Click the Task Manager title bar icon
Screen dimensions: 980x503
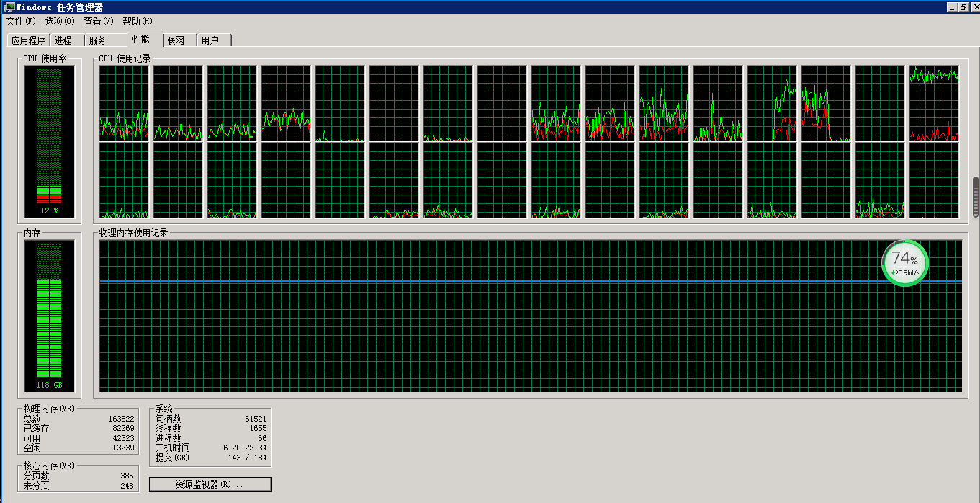tap(9, 6)
